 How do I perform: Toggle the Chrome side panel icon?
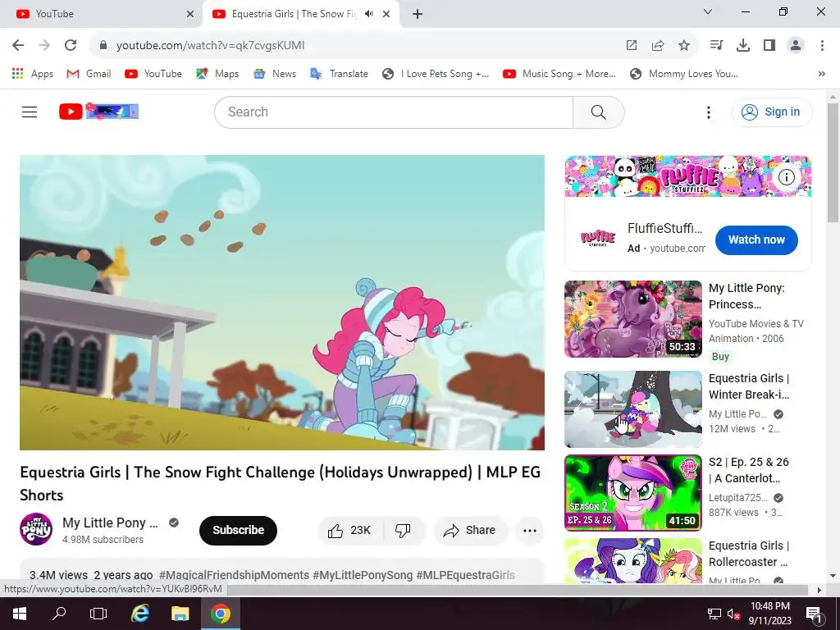(x=769, y=46)
